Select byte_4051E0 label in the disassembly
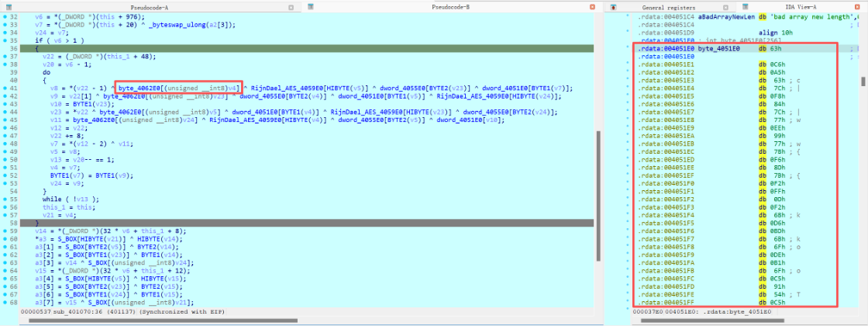The height and width of the screenshot is (326, 868). [x=719, y=48]
